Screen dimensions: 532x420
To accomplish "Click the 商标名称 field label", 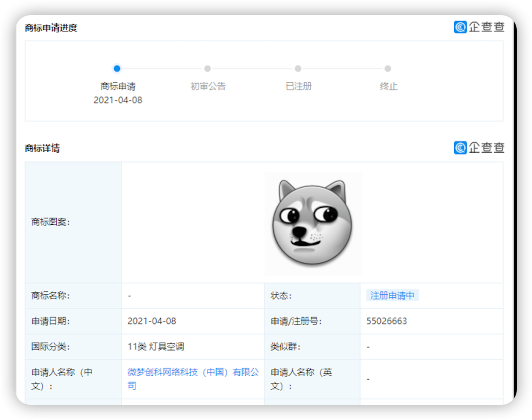I will pos(51,295).
